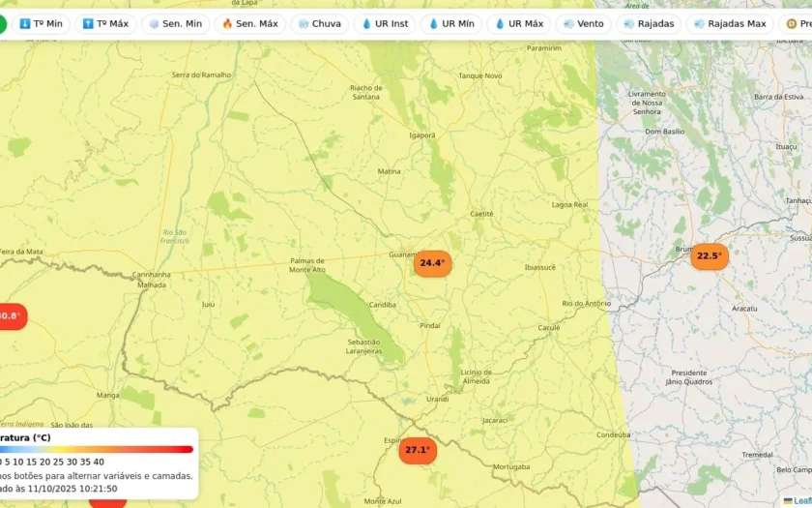
Task: Switch layer to UR Máx
Action: pyautogui.click(x=519, y=24)
